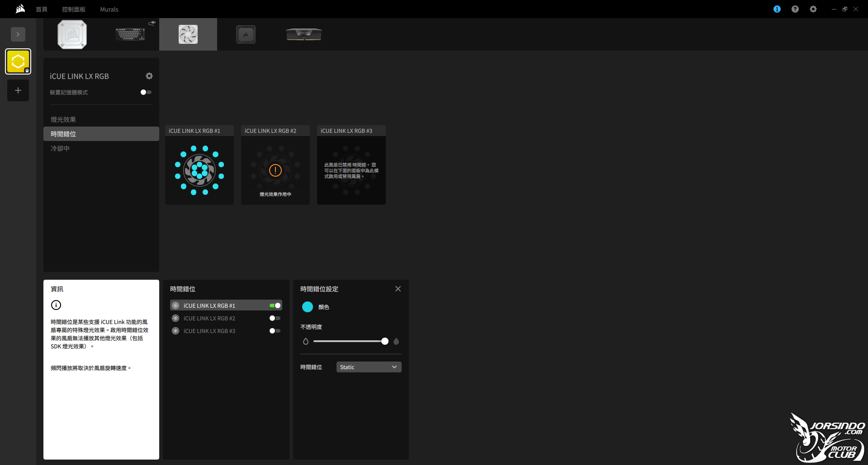Select the yellow hexagon profile icon

pos(18,61)
